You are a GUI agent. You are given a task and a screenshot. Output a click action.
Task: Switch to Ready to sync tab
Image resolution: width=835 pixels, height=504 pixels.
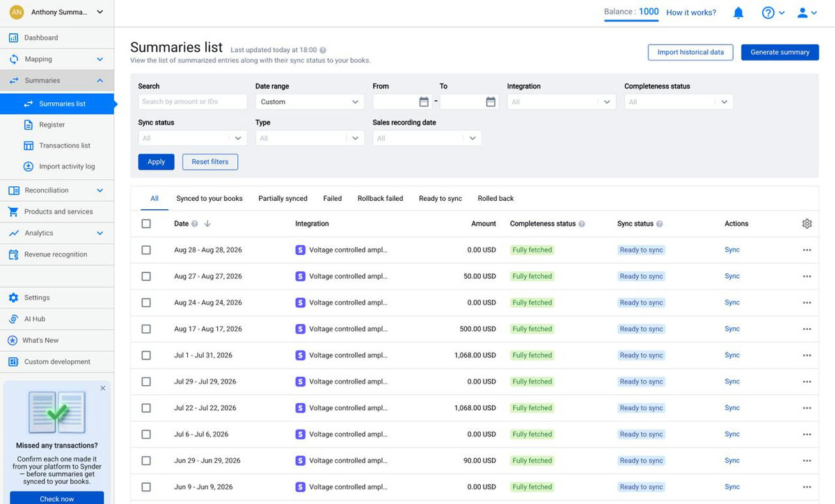coord(440,199)
